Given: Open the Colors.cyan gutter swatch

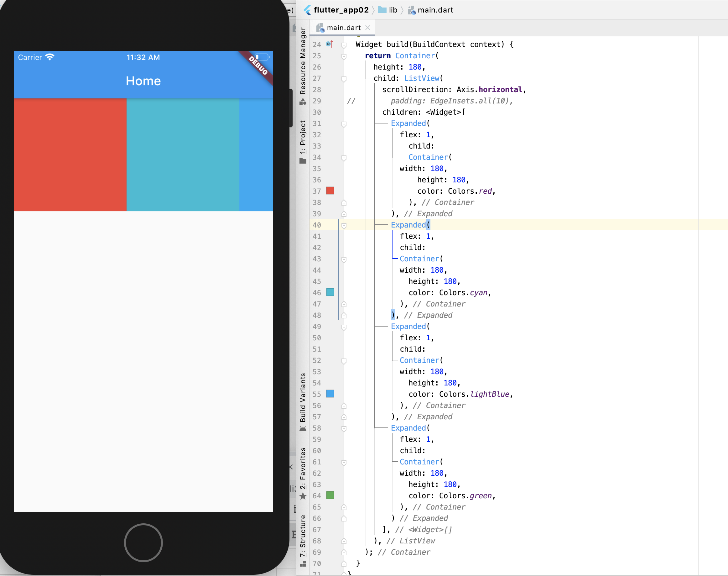Looking at the screenshot, I should point(330,292).
